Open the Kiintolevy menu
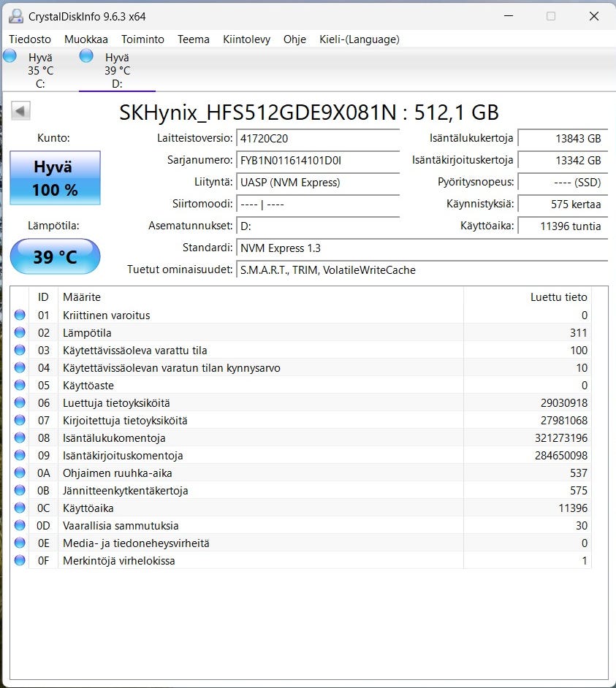The image size is (616, 688). tap(246, 39)
